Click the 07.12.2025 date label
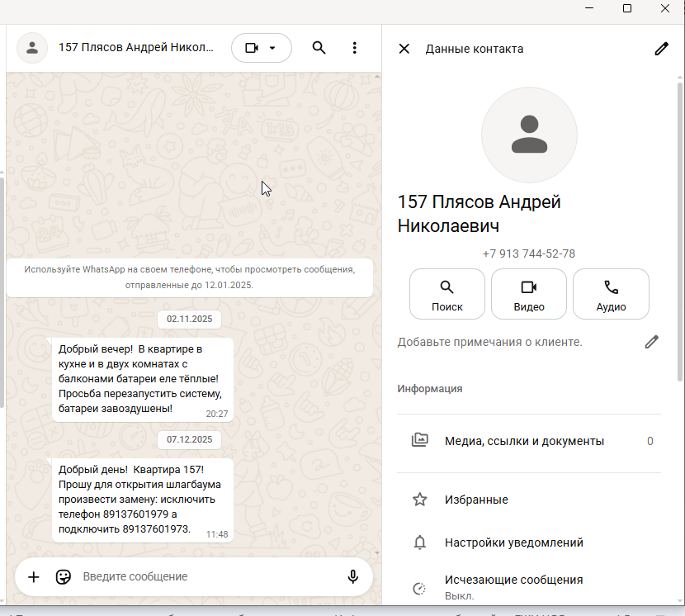Screen dimensions: 685x616 tap(189, 440)
